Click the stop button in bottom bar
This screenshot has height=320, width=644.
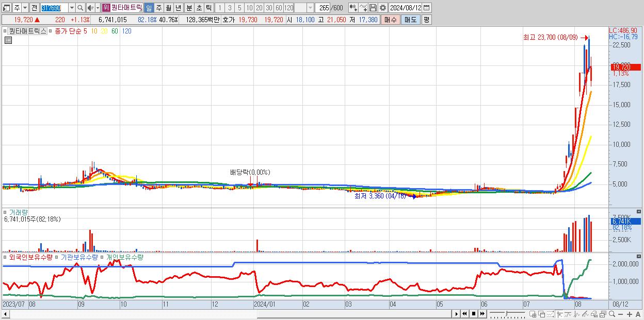tap(474, 314)
